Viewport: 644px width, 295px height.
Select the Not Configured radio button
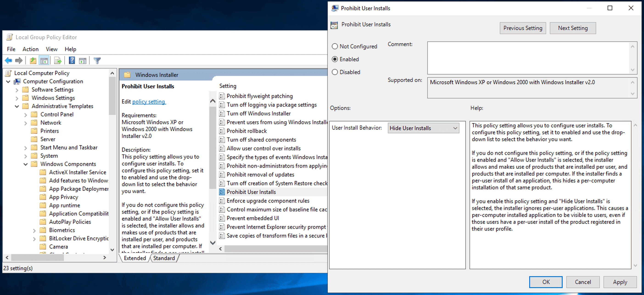point(335,46)
